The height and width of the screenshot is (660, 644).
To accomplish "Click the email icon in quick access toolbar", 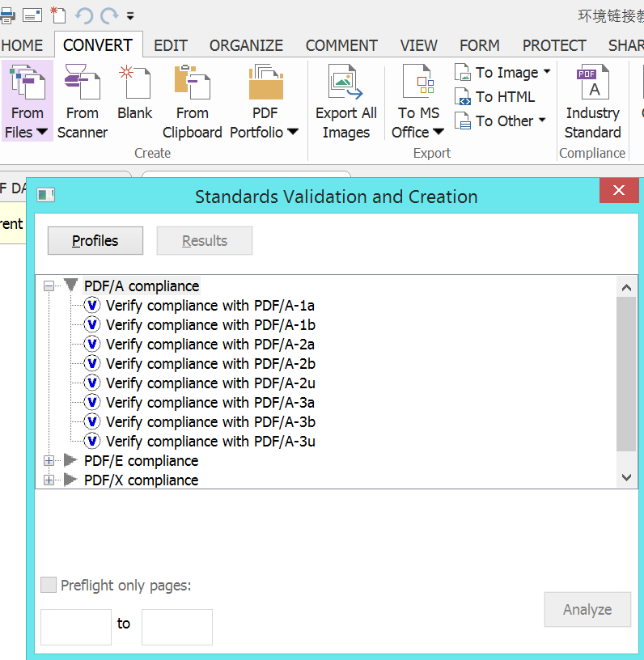I will pyautogui.click(x=32, y=16).
